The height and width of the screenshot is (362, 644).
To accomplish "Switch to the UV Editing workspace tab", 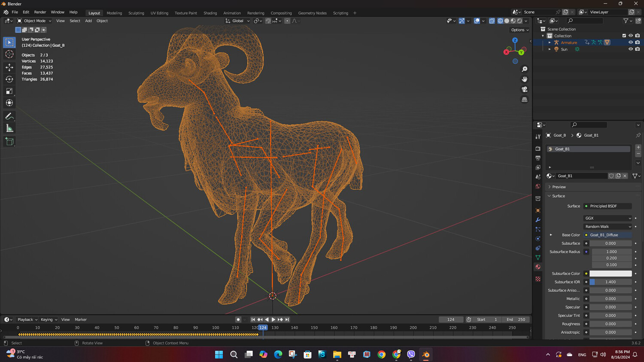I will click(x=159, y=13).
